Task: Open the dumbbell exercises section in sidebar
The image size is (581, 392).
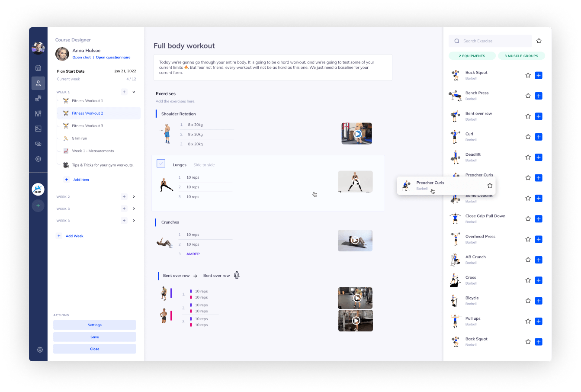Action: click(38, 98)
